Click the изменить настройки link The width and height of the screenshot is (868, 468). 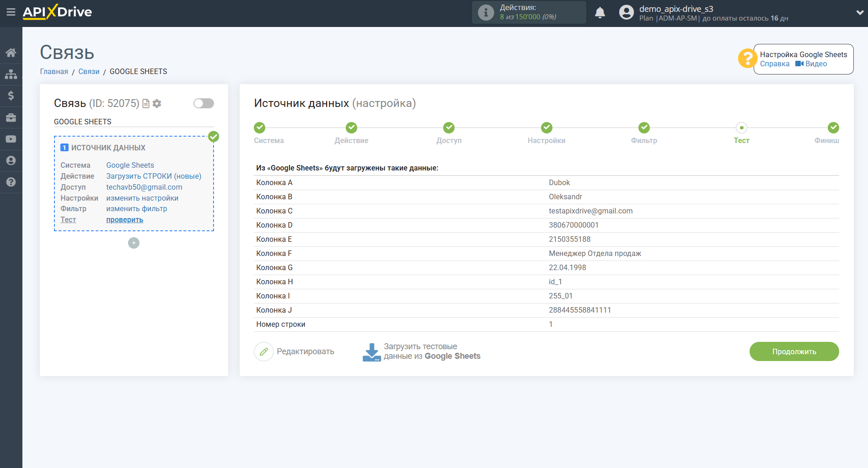click(142, 198)
